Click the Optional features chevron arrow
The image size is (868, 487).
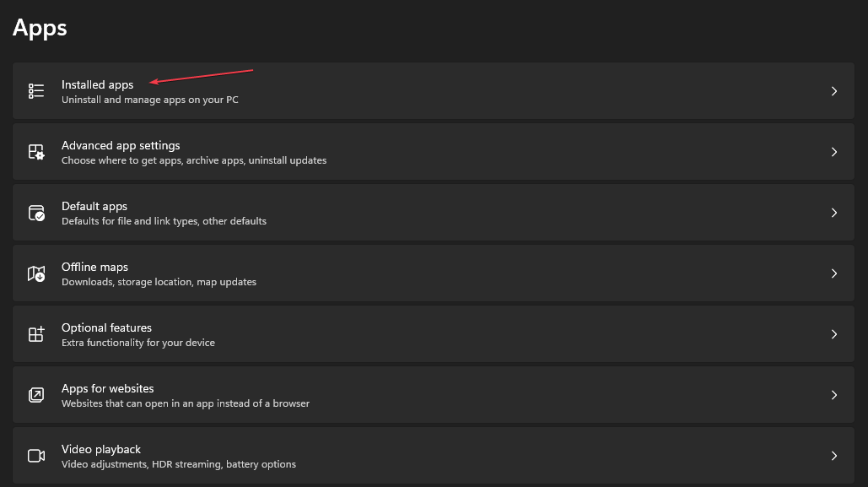[833, 334]
